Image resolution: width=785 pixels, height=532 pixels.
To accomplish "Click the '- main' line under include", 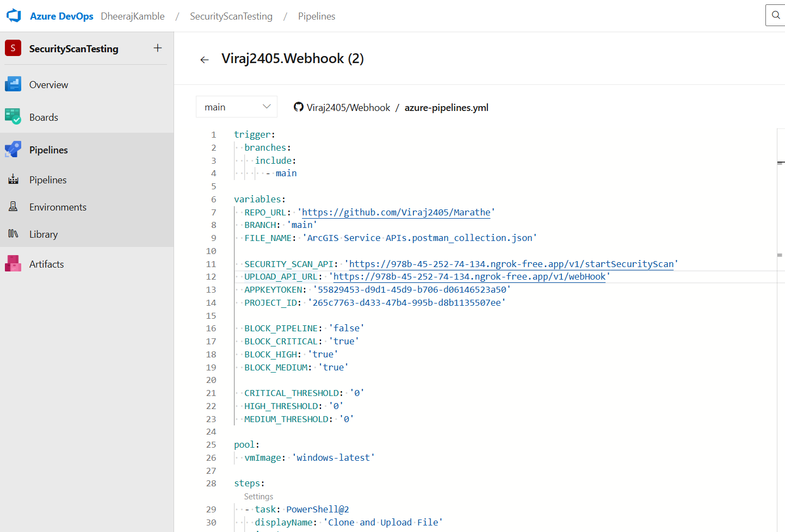I will pyautogui.click(x=281, y=173).
